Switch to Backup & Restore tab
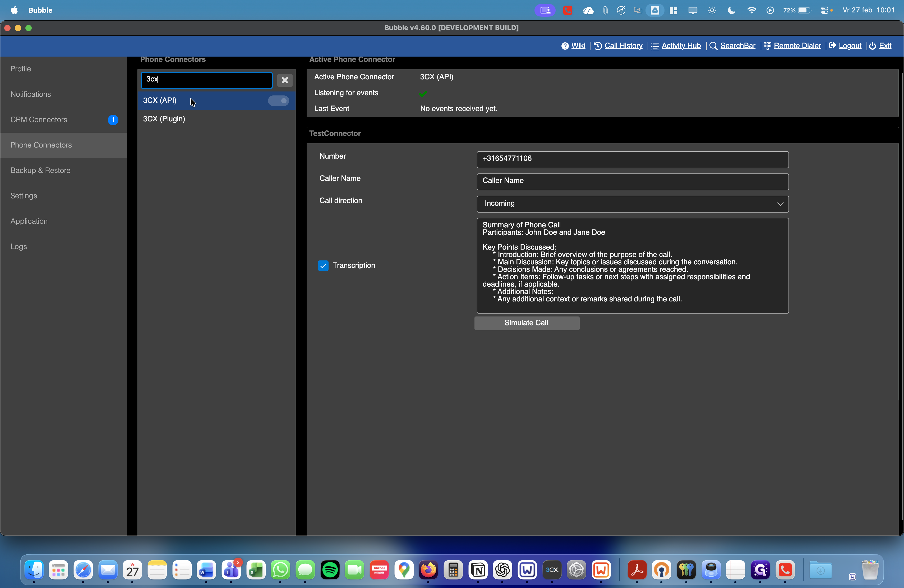The height and width of the screenshot is (588, 904). coord(40,171)
